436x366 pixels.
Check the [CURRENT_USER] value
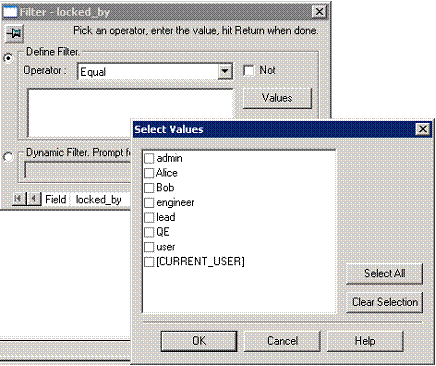point(149,262)
